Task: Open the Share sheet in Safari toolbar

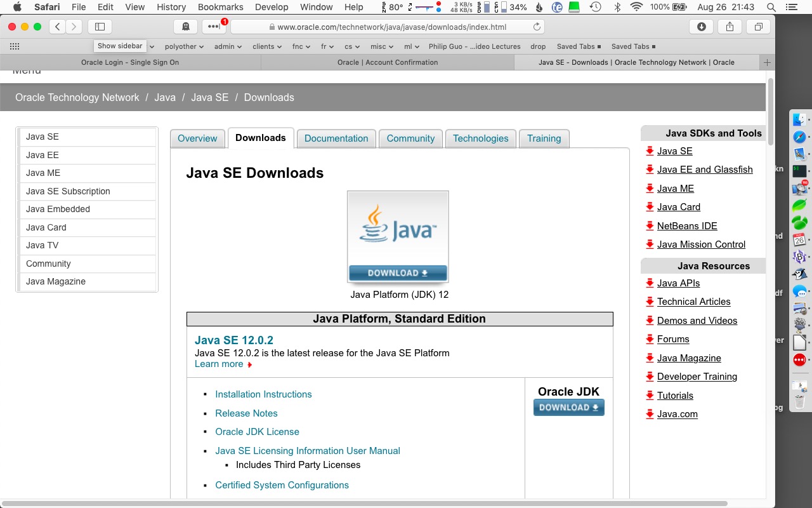Action: point(730,27)
